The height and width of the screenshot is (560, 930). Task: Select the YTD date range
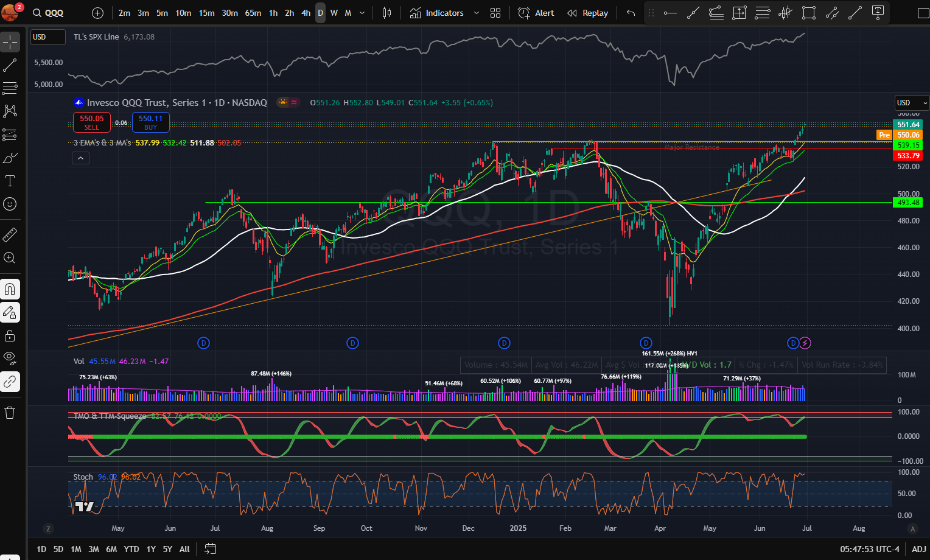[x=131, y=549]
